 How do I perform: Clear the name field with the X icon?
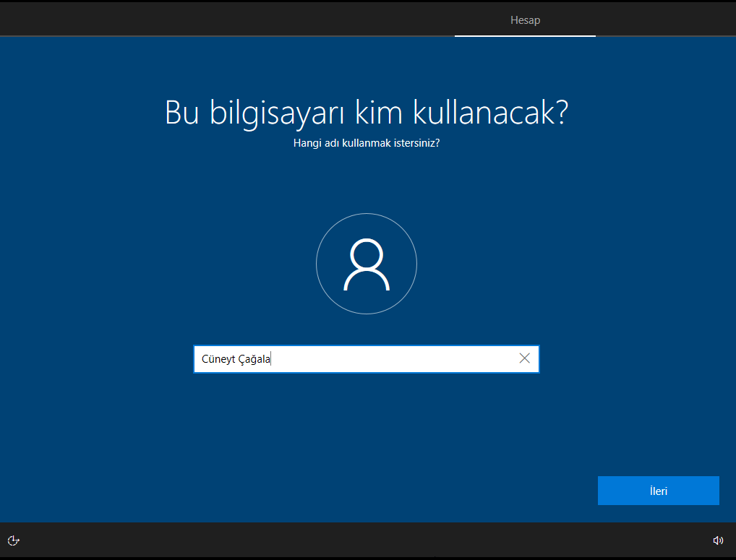coord(525,358)
